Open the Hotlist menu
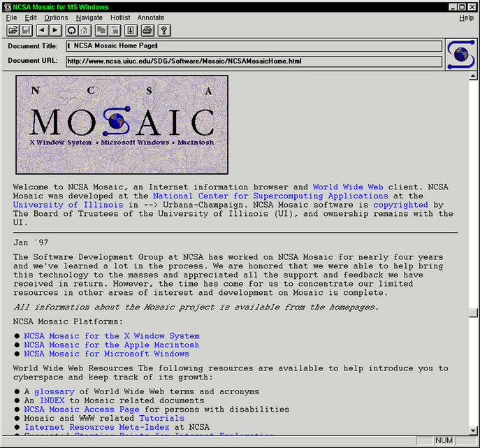480x448 pixels. click(120, 17)
